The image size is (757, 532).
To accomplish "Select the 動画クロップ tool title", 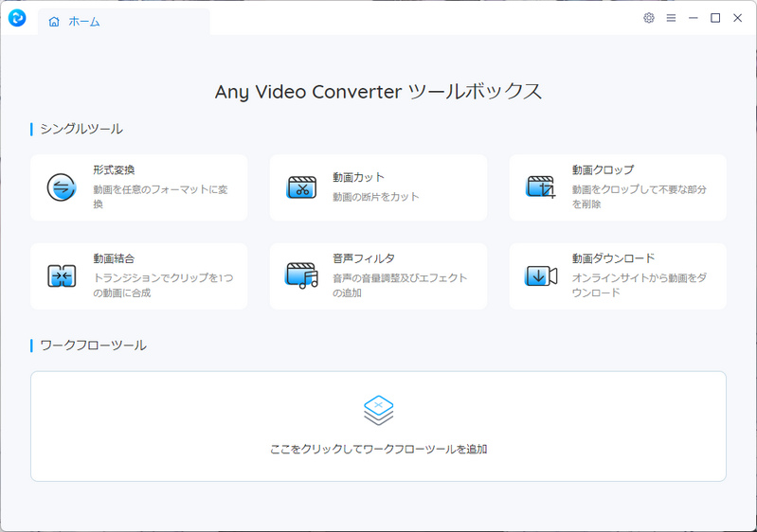I will click(x=603, y=169).
